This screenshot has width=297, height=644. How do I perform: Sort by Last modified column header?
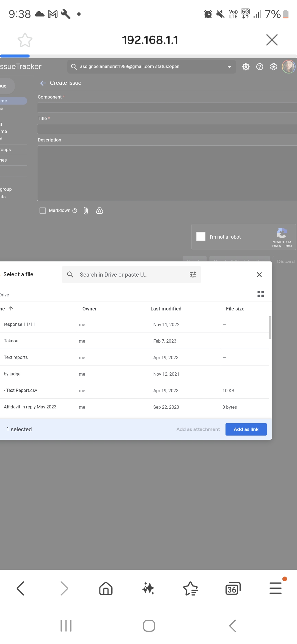tap(166, 309)
